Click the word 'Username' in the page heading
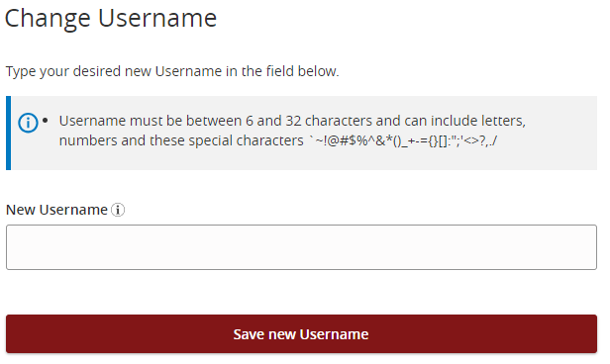Viewport: 610px width, 364px height. (157, 18)
